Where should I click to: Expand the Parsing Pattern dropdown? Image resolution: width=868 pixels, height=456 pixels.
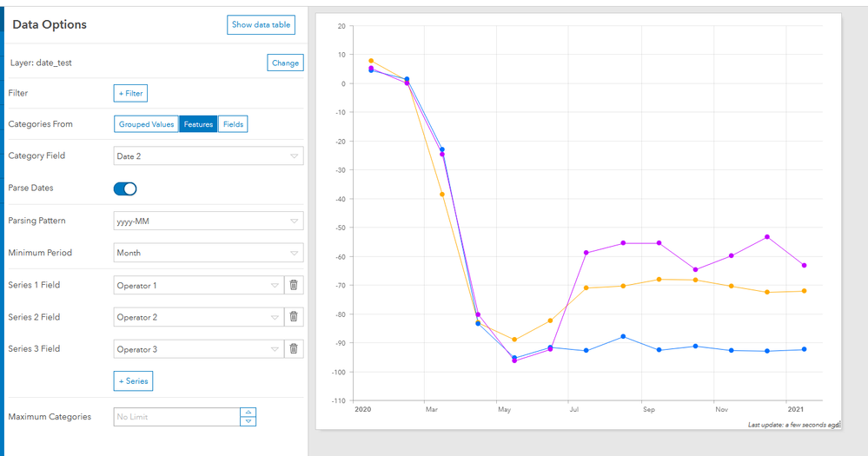pyautogui.click(x=209, y=221)
